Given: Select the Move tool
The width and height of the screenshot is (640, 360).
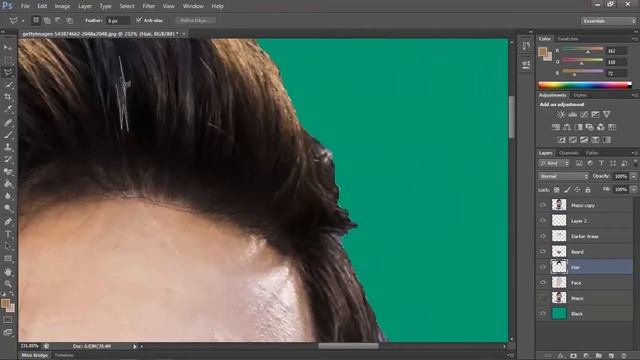Looking at the screenshot, I should (x=8, y=48).
